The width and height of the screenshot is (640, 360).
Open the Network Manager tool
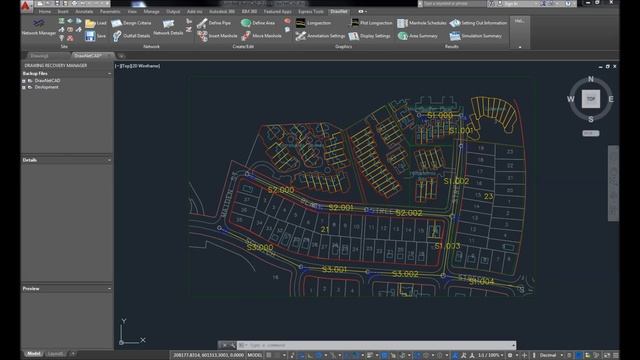point(39,27)
